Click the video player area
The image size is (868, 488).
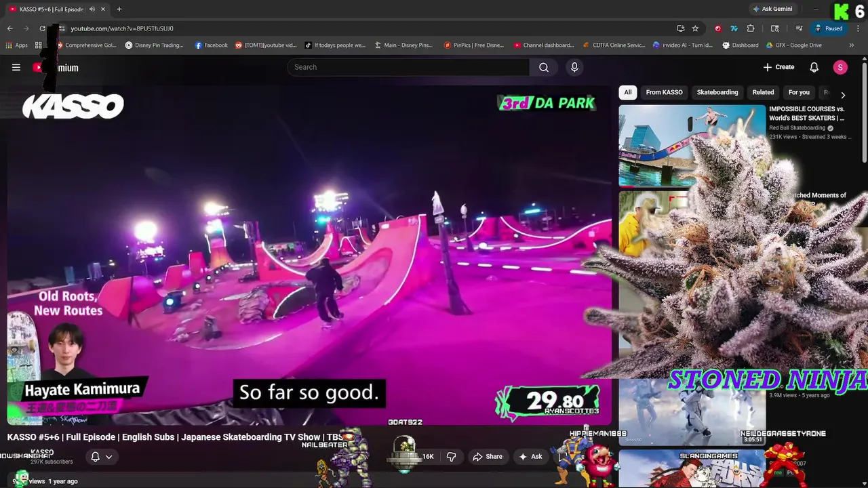tap(309, 254)
